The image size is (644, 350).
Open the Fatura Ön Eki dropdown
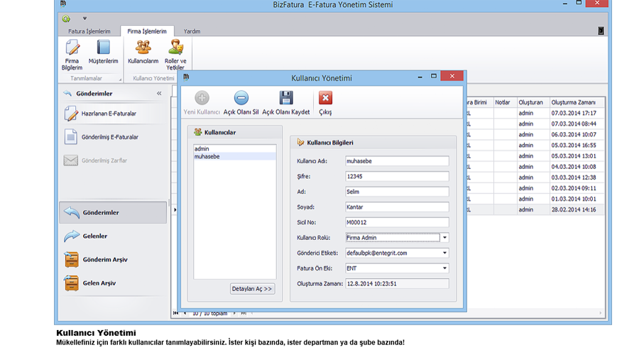(444, 268)
